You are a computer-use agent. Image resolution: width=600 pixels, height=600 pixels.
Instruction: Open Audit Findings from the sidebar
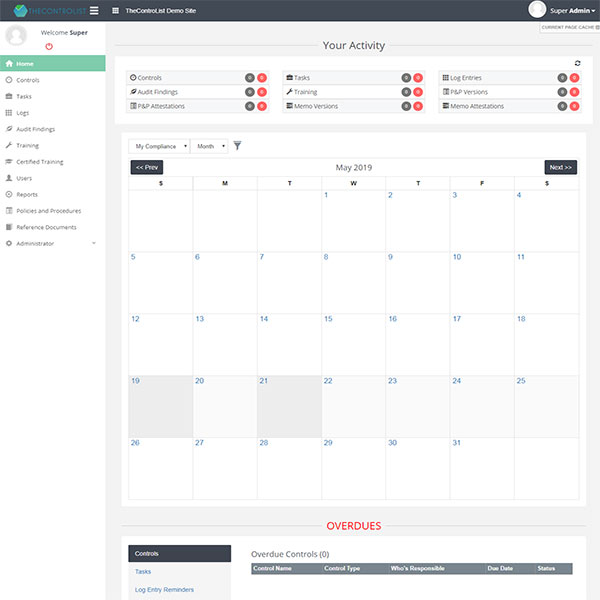tap(36, 129)
